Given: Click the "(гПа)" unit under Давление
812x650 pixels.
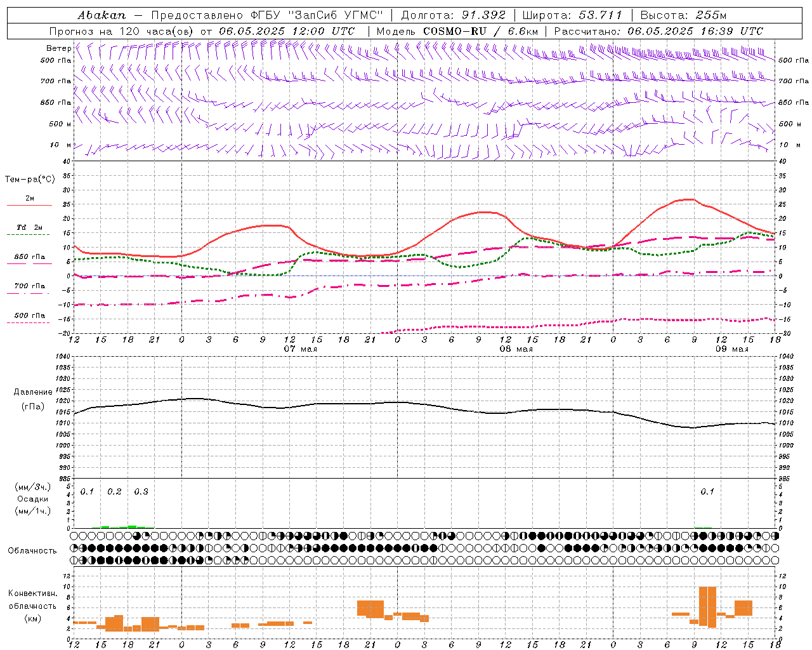Looking at the screenshot, I should click(33, 407).
